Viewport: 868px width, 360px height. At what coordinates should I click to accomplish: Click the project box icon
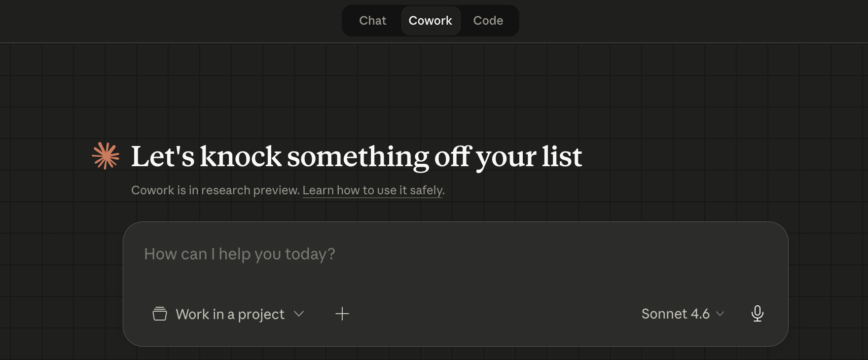pos(160,314)
